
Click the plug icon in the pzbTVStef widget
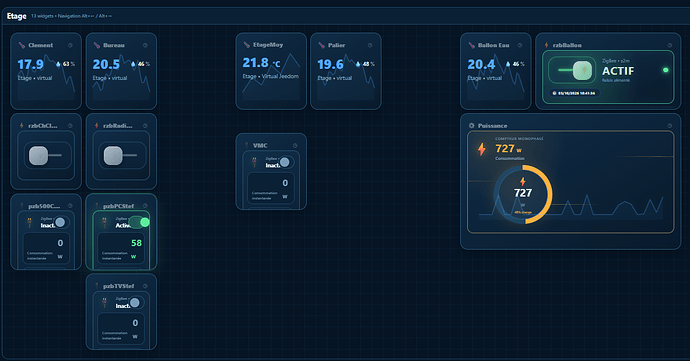[x=104, y=302]
